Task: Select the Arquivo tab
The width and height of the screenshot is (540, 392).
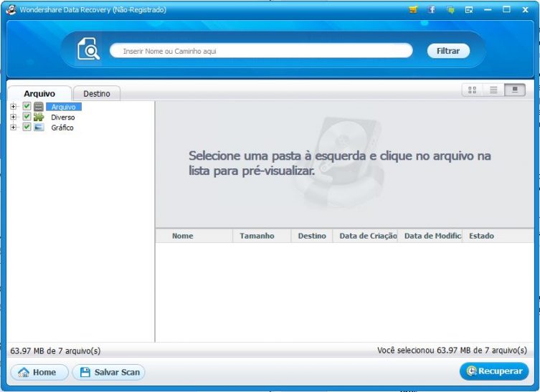Action: [x=39, y=94]
